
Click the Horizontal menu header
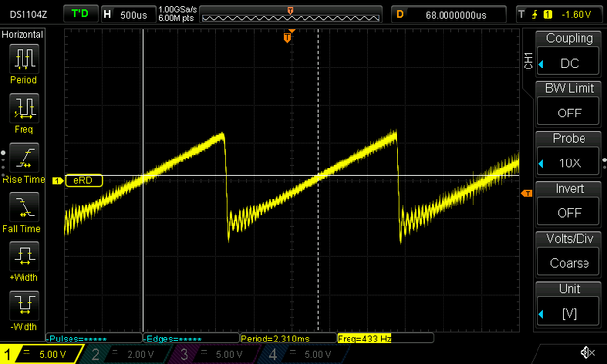coord(23,35)
